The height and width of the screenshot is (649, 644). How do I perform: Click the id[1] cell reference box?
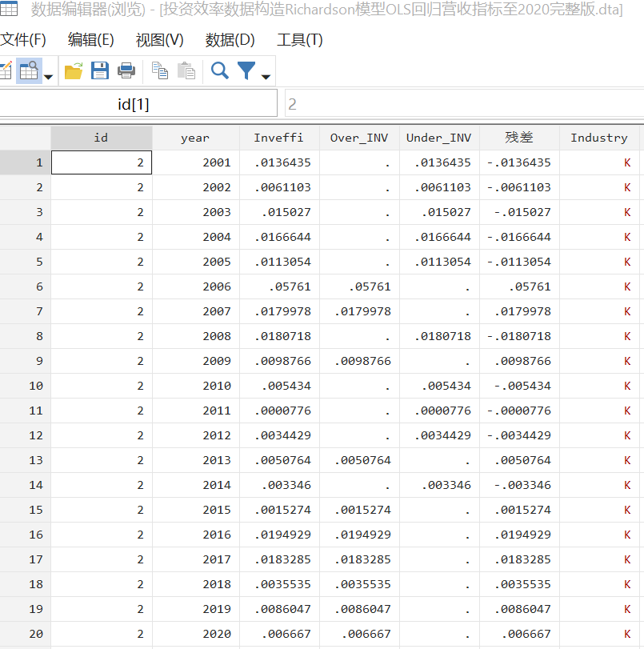134,104
